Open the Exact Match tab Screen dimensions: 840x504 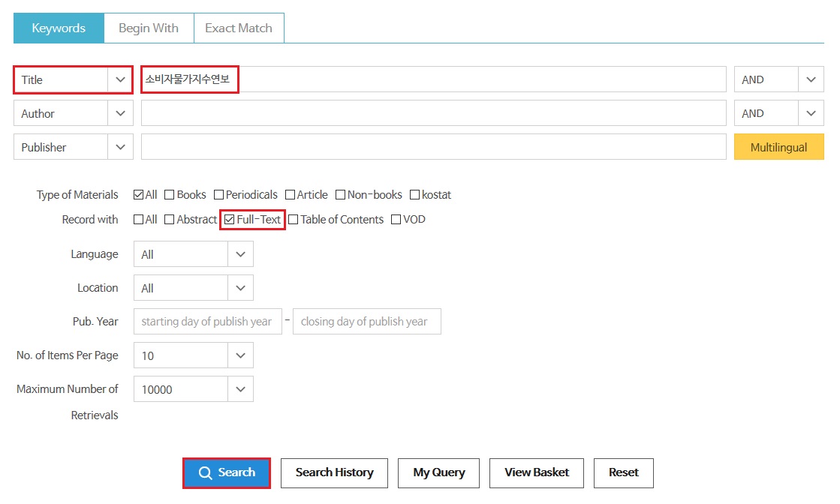(239, 28)
